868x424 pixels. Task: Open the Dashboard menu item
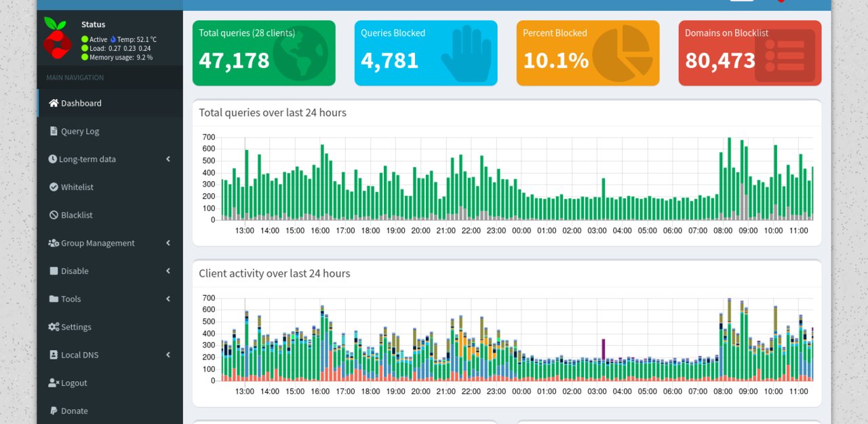110,103
